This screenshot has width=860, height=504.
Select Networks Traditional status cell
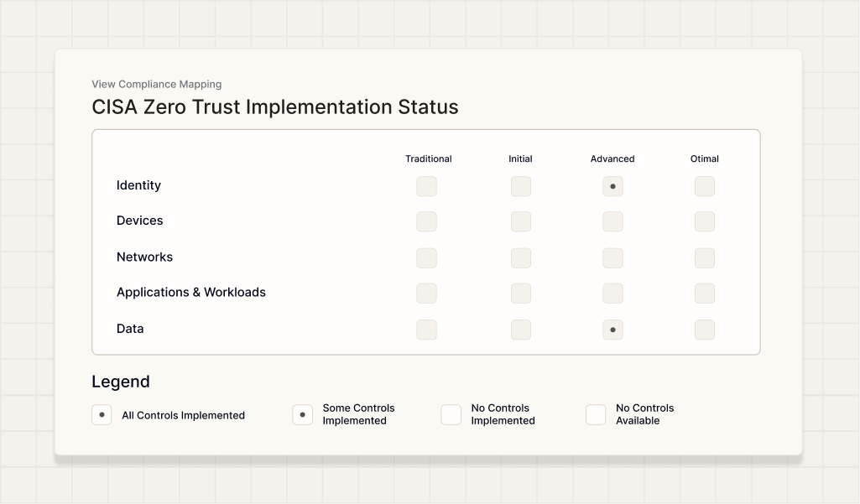tap(427, 257)
